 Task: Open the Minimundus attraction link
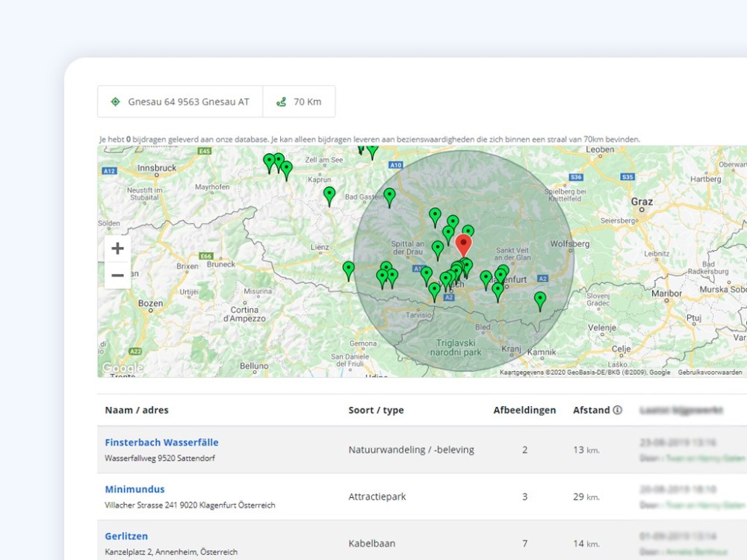coord(134,489)
